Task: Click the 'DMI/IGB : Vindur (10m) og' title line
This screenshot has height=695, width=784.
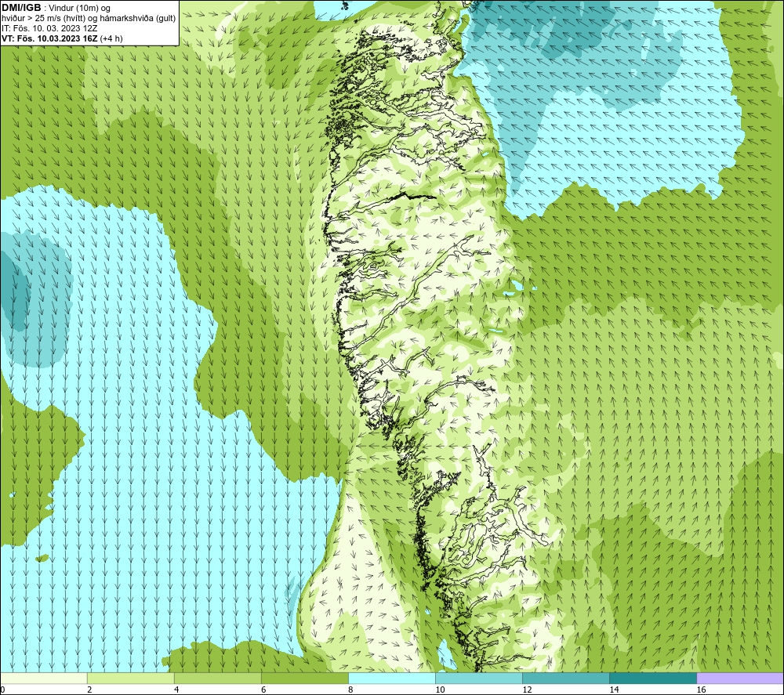Action: (x=56, y=8)
